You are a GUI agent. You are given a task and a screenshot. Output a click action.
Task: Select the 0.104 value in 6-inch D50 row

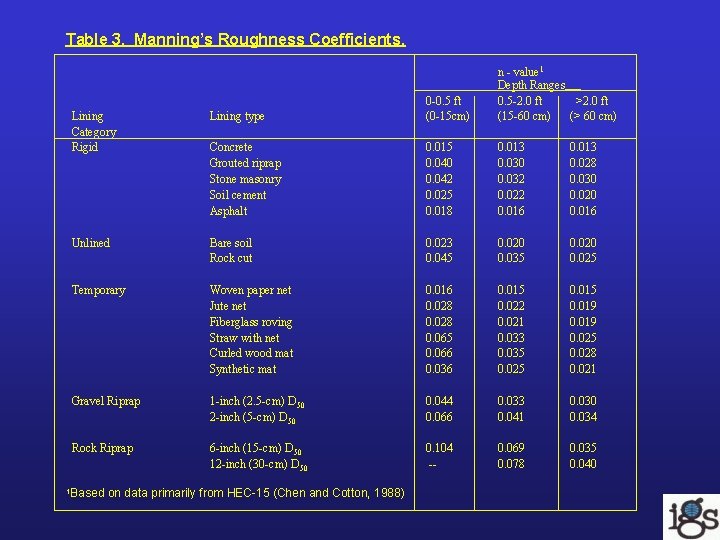click(439, 448)
